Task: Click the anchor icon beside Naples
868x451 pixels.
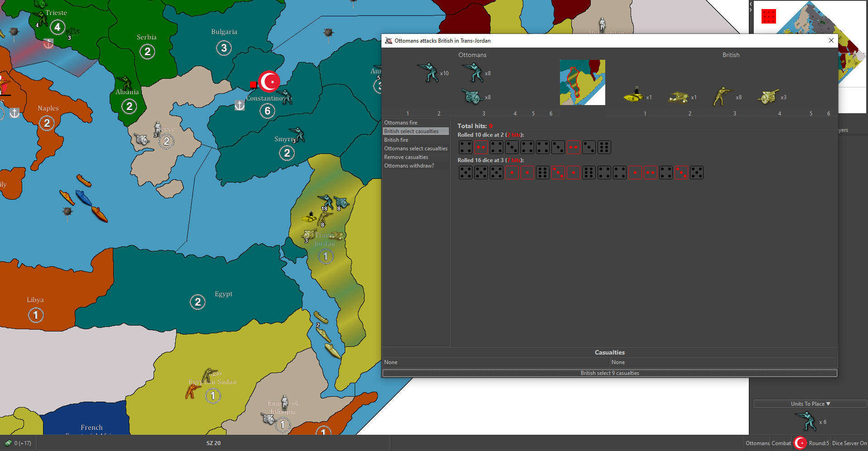Action: (x=14, y=113)
